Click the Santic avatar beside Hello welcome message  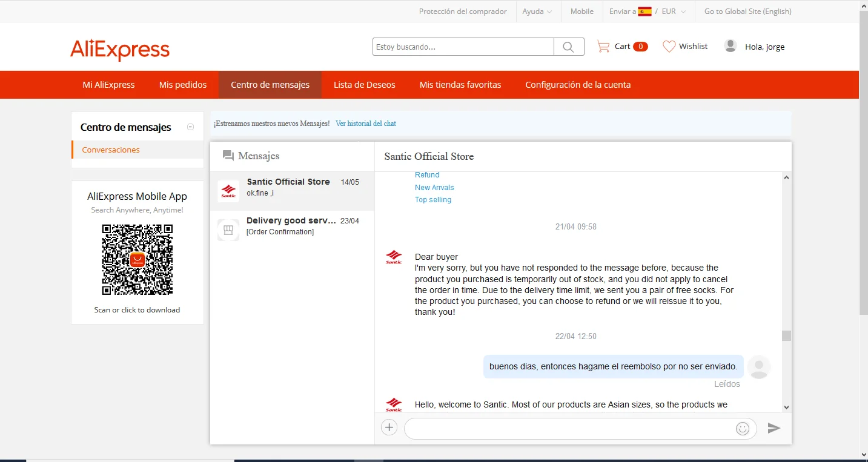point(394,405)
